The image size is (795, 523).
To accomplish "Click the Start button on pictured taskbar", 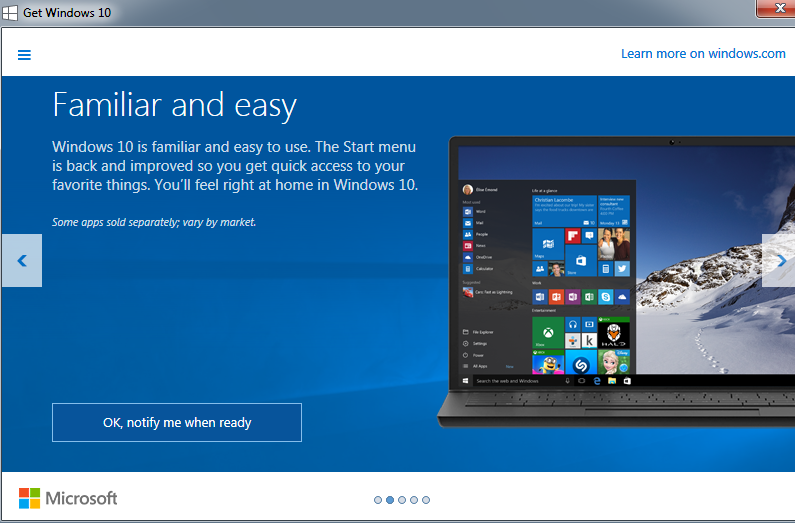I will (x=466, y=381).
